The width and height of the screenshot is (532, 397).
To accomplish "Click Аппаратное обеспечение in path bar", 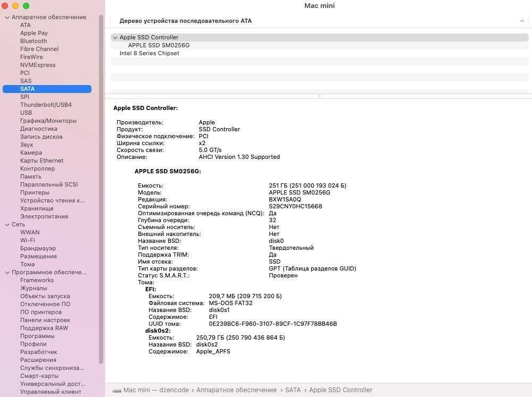I will tap(237, 390).
